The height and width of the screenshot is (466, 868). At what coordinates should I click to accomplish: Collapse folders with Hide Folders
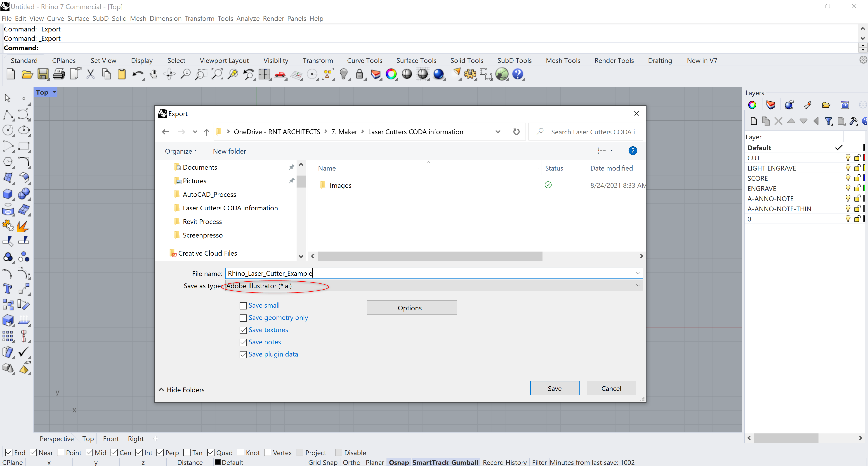[181, 390]
